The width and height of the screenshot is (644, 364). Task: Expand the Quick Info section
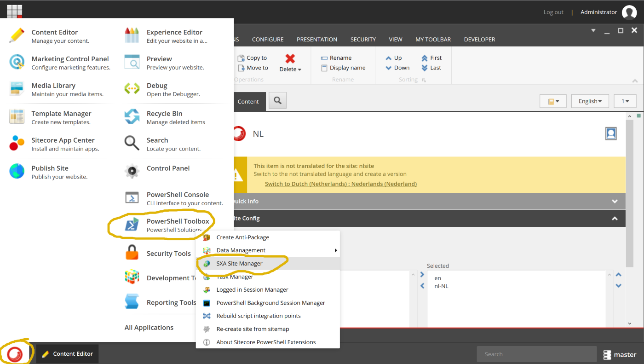click(615, 202)
